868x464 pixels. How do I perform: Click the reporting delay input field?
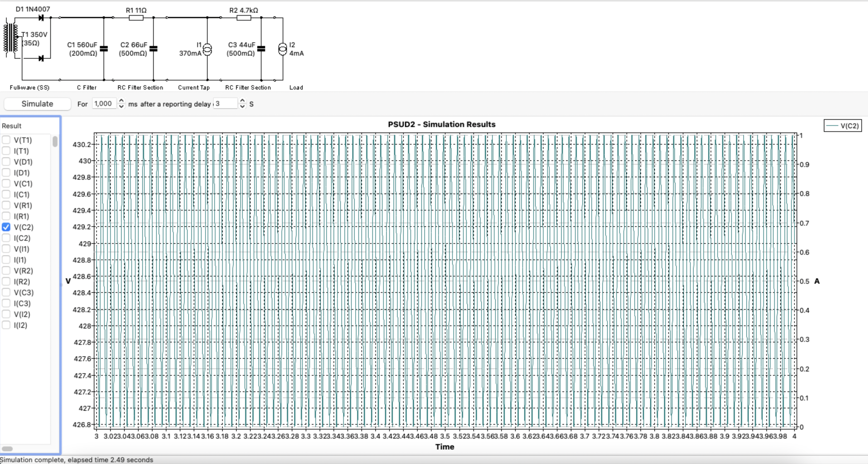pyautogui.click(x=225, y=104)
